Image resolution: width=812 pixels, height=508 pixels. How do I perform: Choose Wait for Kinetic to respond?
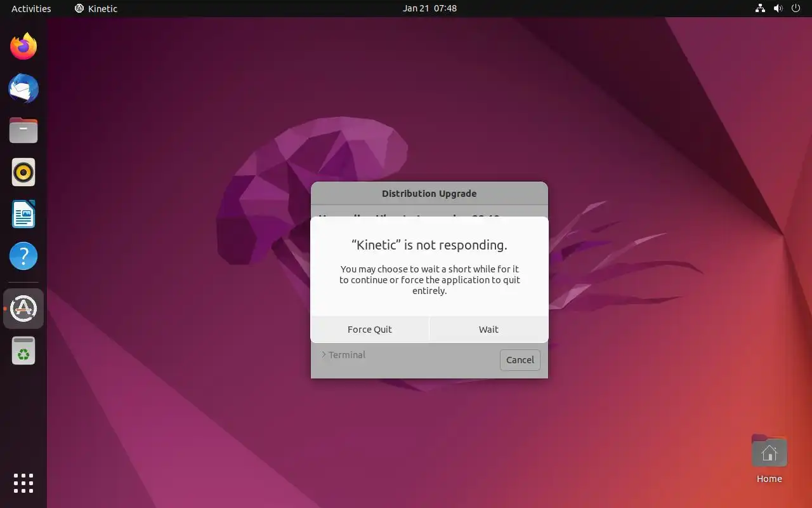488,329
